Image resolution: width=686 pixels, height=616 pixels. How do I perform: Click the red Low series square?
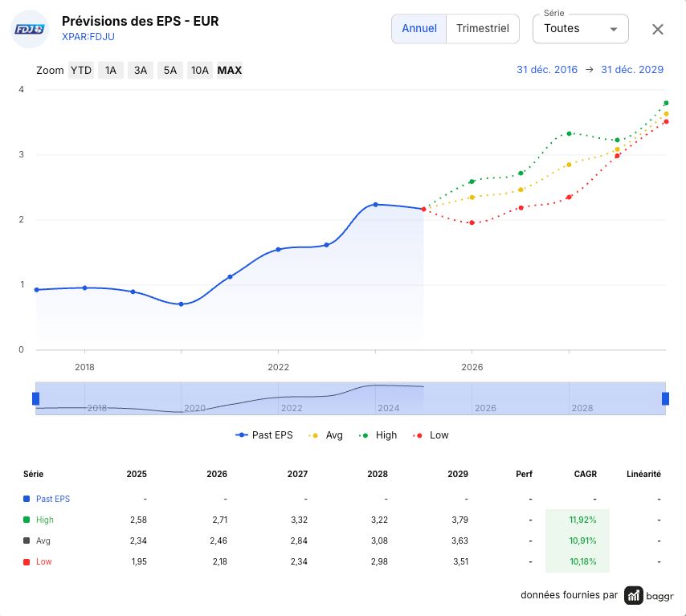pos(27,561)
